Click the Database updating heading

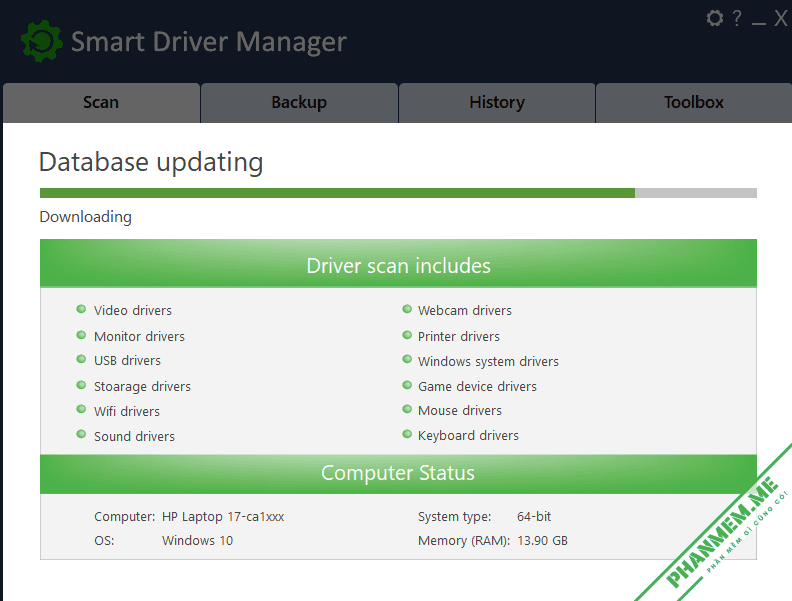pos(151,163)
